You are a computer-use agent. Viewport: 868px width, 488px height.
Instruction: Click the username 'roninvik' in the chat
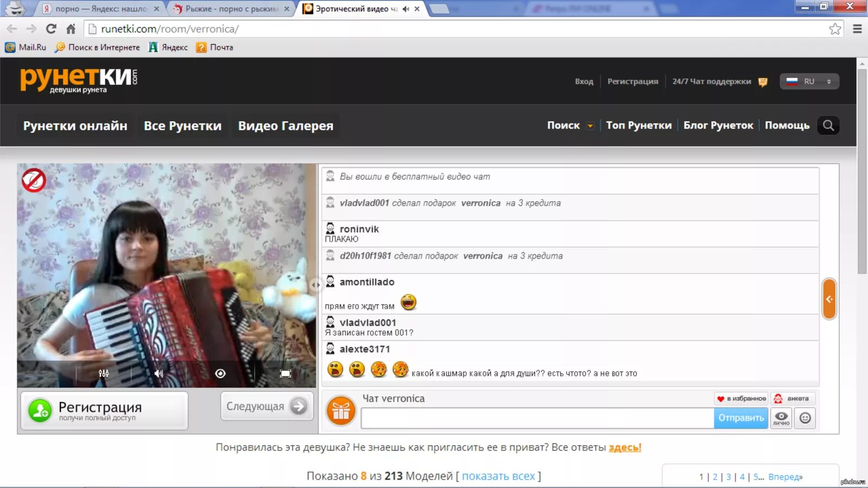[x=359, y=229]
